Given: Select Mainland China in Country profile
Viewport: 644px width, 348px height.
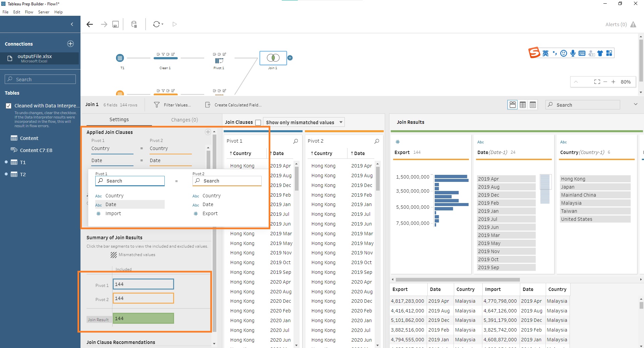Looking at the screenshot, I should pyautogui.click(x=595, y=195).
